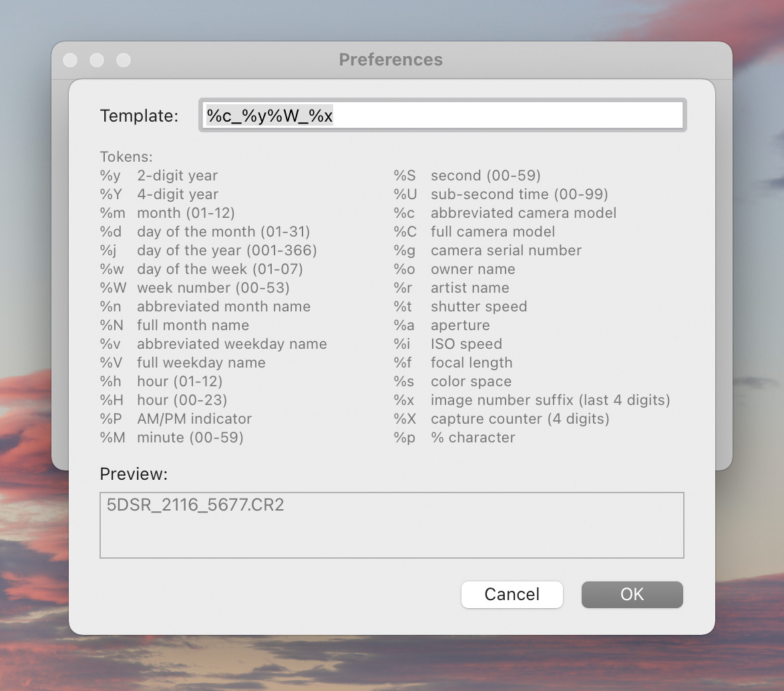Click the Preview filename text box
Image resolution: width=784 pixels, height=691 pixels.
[x=392, y=525]
